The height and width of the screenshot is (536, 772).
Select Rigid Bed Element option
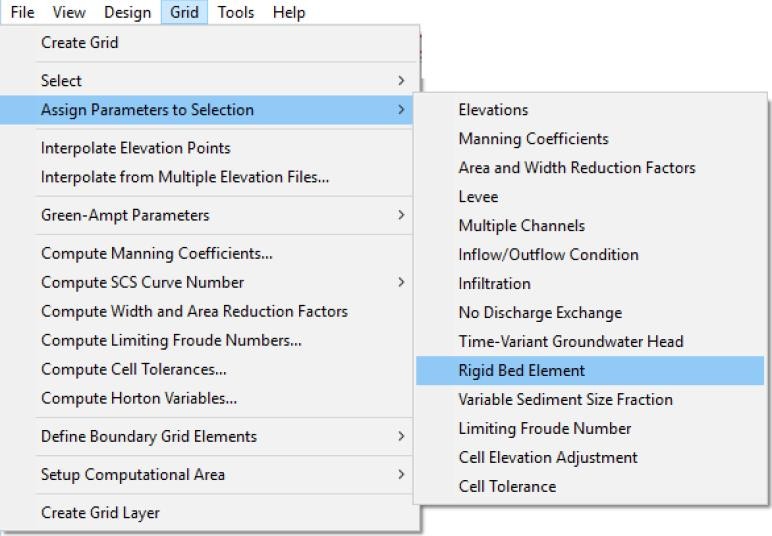tap(521, 371)
